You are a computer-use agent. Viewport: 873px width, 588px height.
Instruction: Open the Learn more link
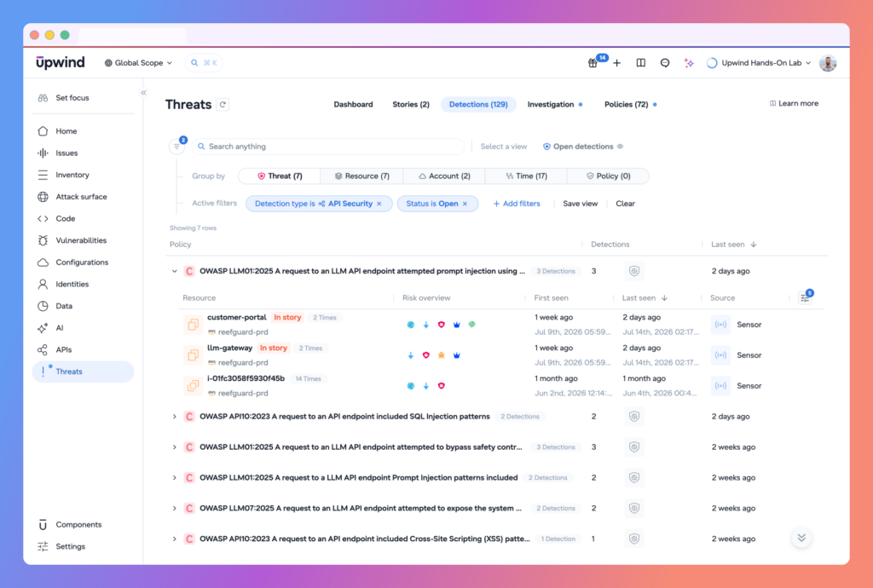click(794, 103)
